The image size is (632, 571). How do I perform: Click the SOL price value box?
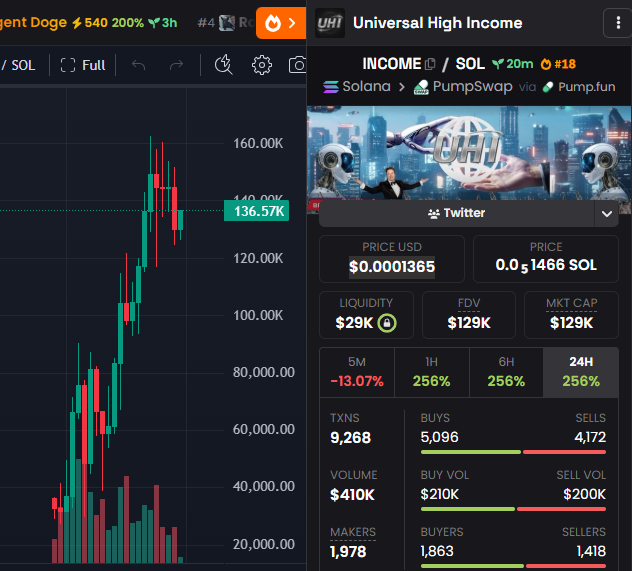pos(546,259)
